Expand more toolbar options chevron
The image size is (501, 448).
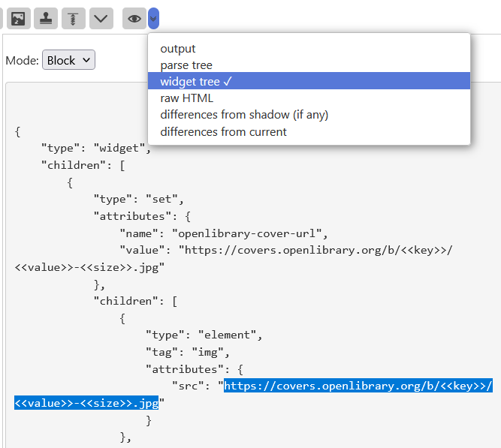pos(101,18)
